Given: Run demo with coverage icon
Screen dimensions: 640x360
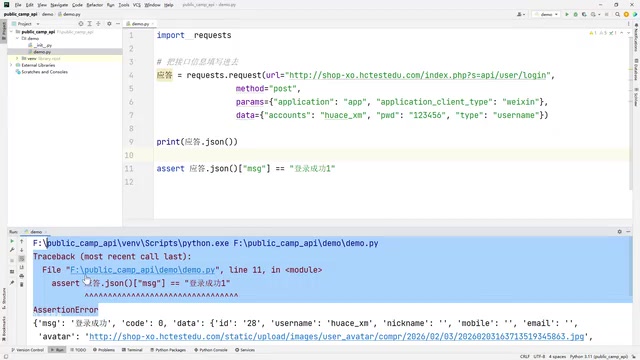Looking at the screenshot, I should tap(584, 14).
